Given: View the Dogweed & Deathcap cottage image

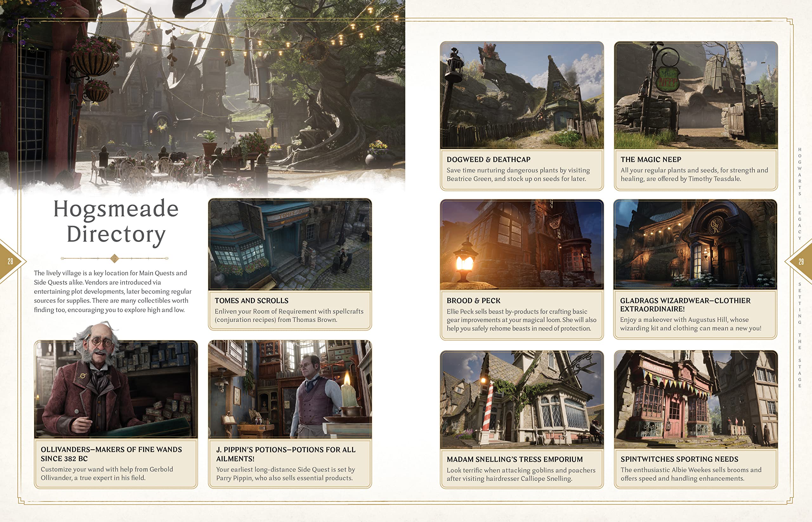Looking at the screenshot, I should (x=522, y=95).
